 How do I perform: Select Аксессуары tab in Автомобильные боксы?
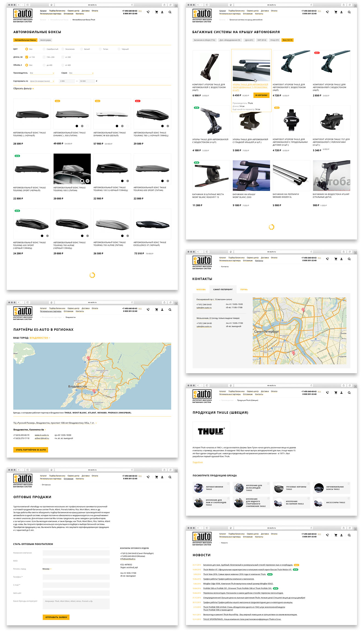[x=46, y=40]
